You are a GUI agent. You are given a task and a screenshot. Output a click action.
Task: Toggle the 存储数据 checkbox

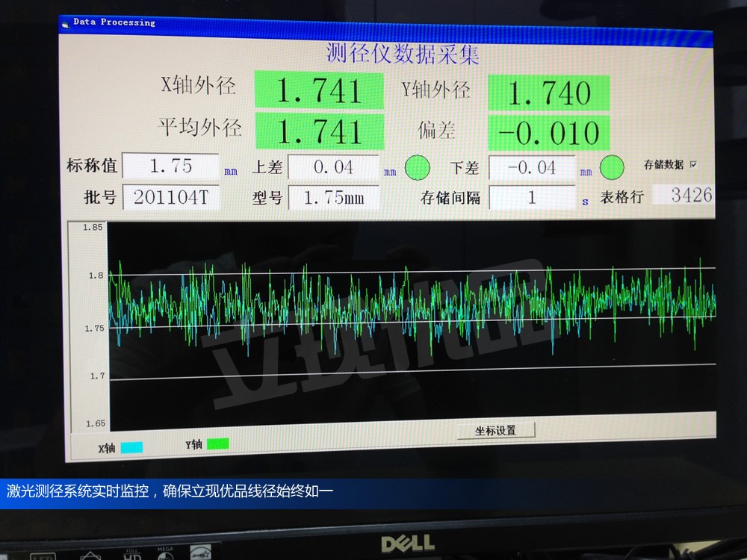click(x=693, y=164)
